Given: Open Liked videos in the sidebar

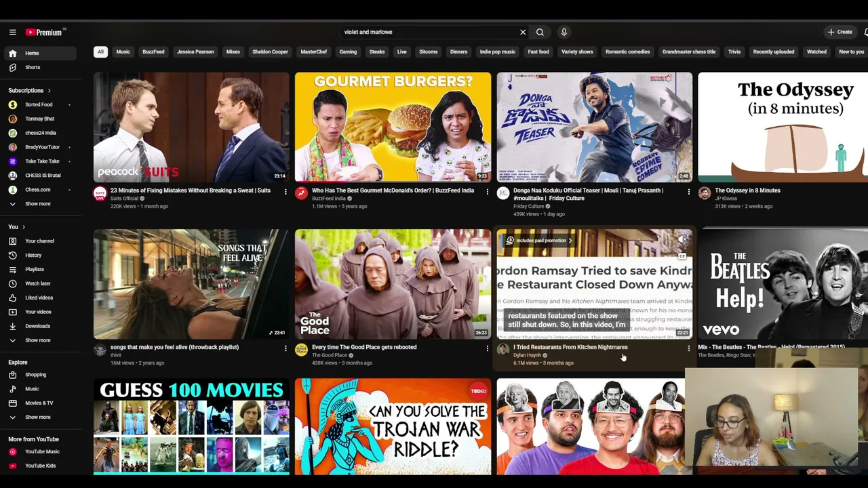Looking at the screenshot, I should click(41, 298).
